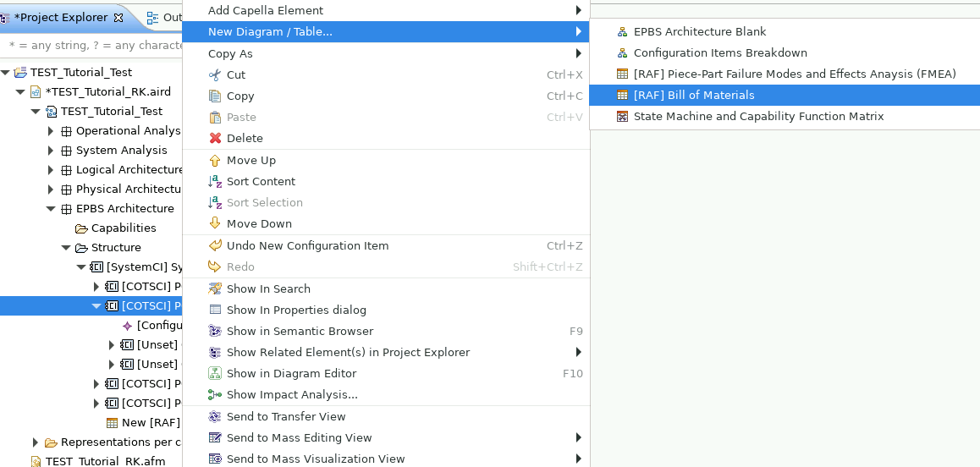Expand the Operational Analysis node
980x467 pixels.
click(52, 131)
